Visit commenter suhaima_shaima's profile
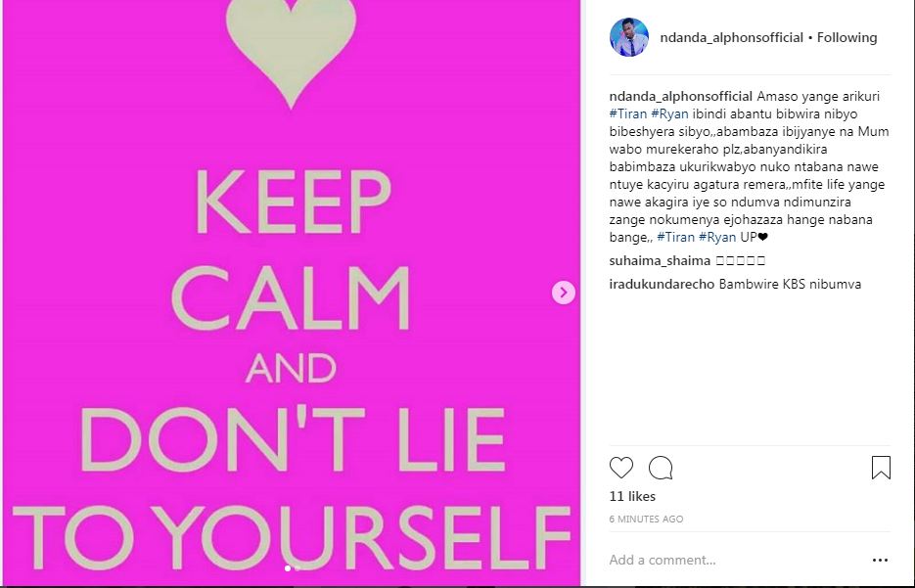The width and height of the screenshot is (915, 588). coord(660,261)
